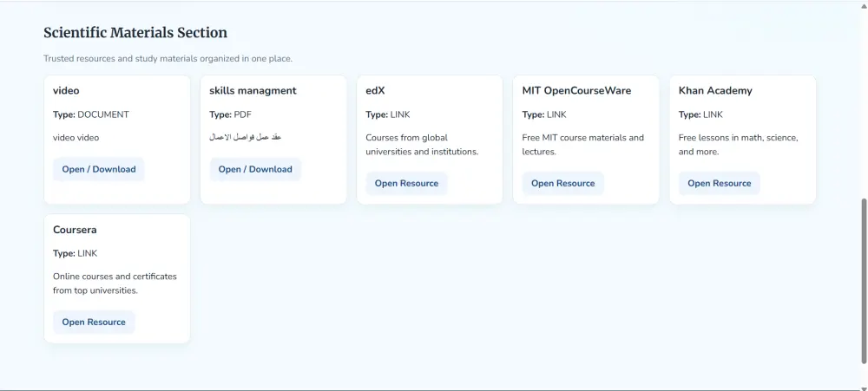This screenshot has width=868, height=391.
Task: Click Open / Download for skills managment
Action: pyautogui.click(x=255, y=169)
